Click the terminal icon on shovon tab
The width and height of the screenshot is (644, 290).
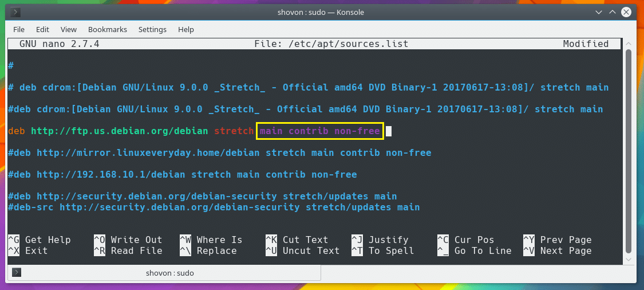click(x=17, y=272)
